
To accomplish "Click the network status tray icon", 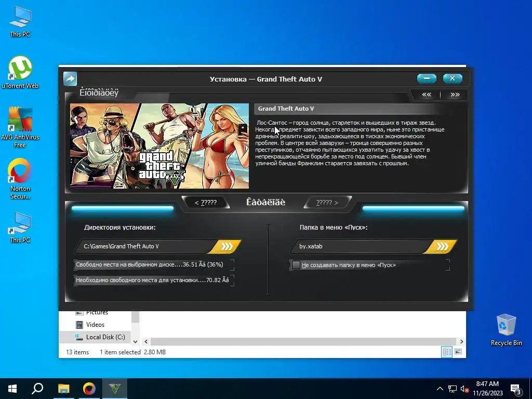I will point(453,389).
